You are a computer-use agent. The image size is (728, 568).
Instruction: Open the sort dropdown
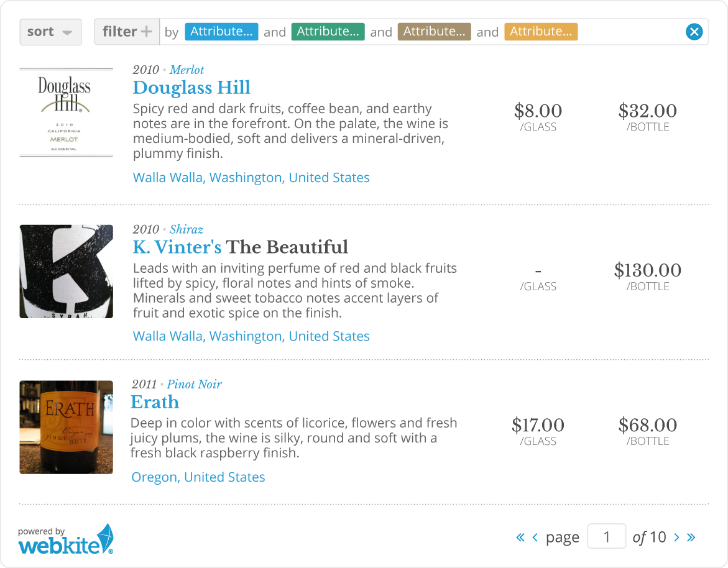[x=50, y=32]
